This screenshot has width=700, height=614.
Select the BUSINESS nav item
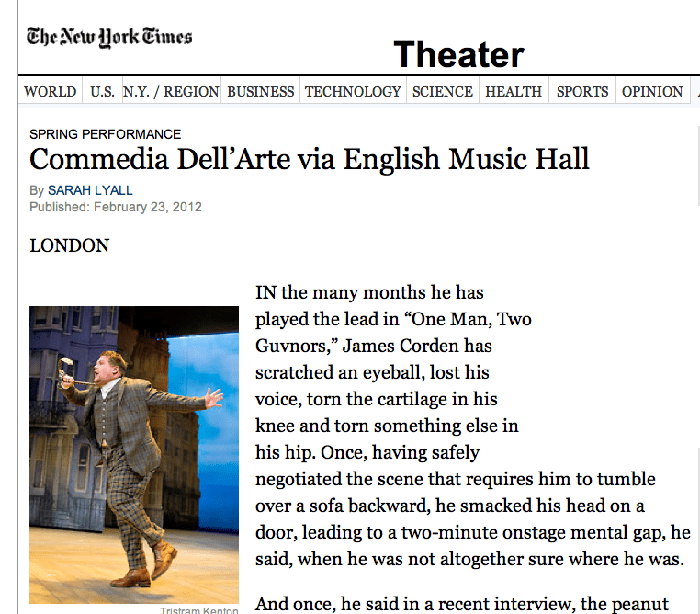[x=261, y=91]
